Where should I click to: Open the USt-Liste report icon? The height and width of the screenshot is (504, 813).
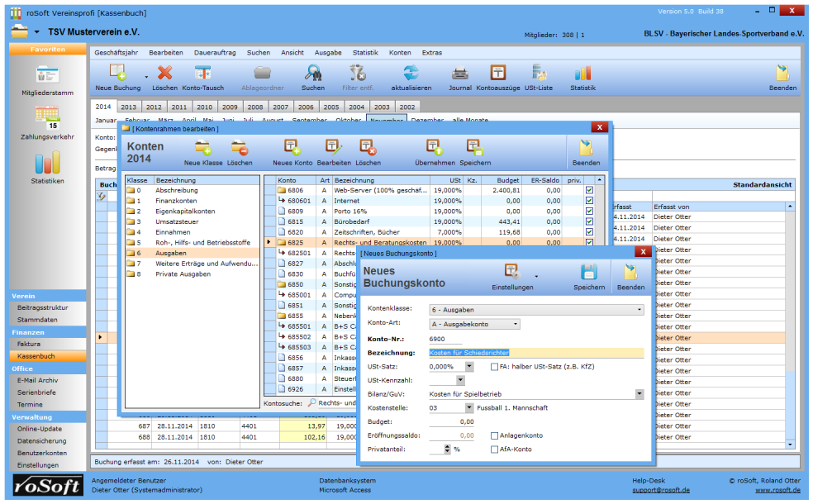(540, 73)
